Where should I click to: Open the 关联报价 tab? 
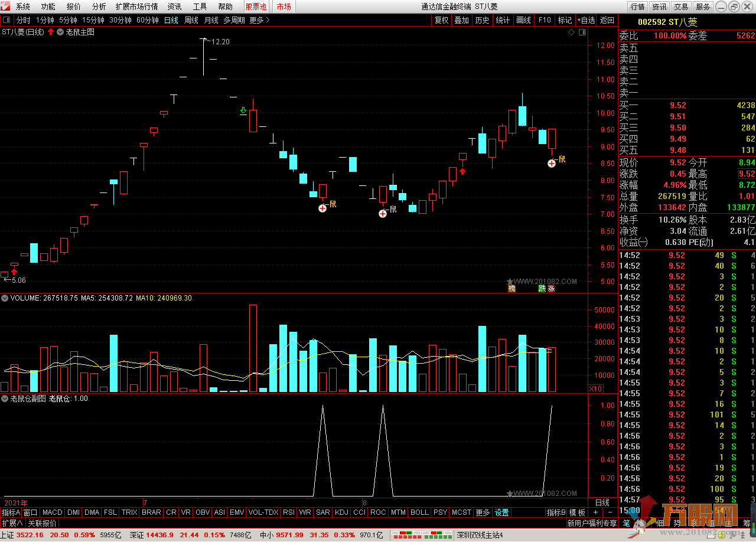click(x=43, y=523)
